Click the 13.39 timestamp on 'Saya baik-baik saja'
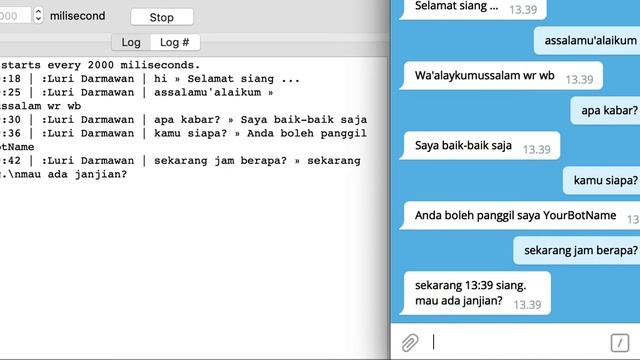 tap(537, 150)
